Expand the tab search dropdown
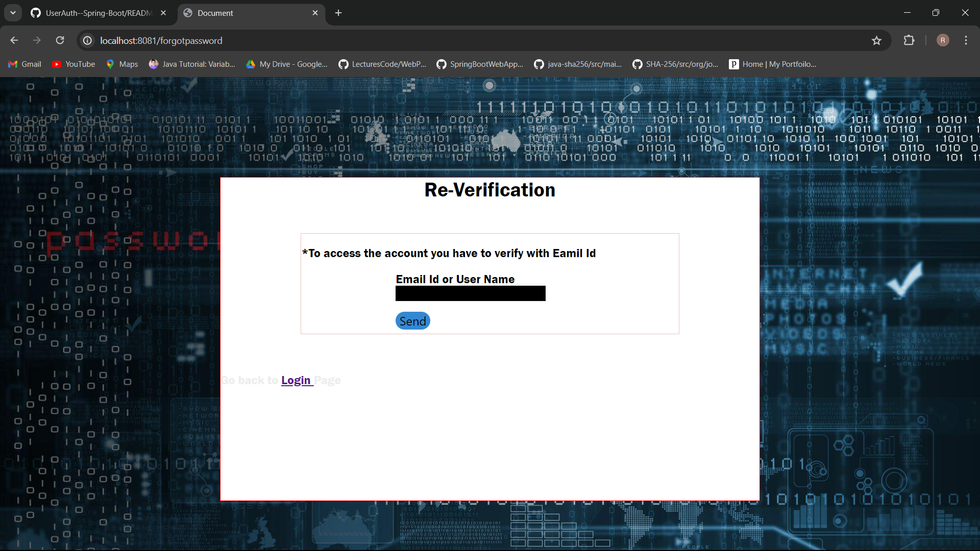The image size is (980, 551). [13, 13]
